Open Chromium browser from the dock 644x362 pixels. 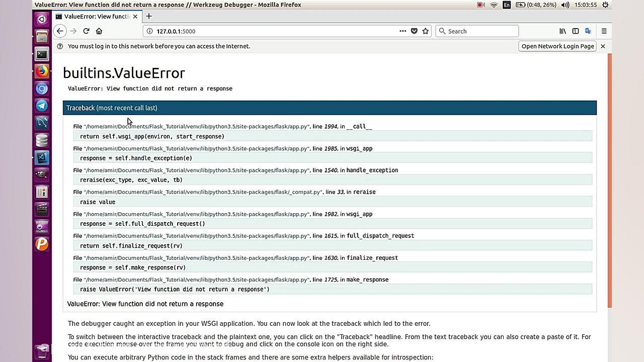tap(42, 88)
